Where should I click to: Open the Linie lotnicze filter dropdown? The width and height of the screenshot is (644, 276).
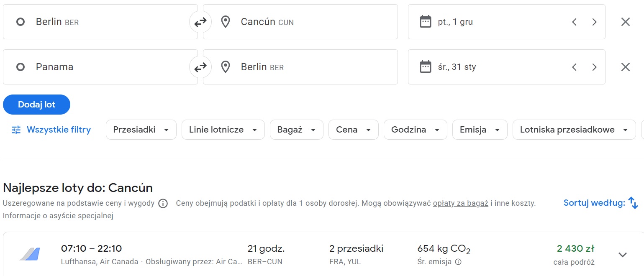223,130
